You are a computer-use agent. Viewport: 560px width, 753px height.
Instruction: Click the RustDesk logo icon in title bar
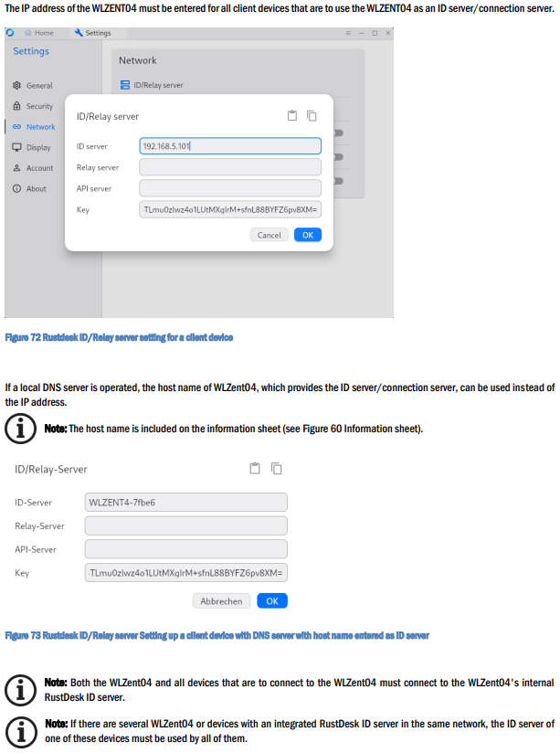click(10, 33)
